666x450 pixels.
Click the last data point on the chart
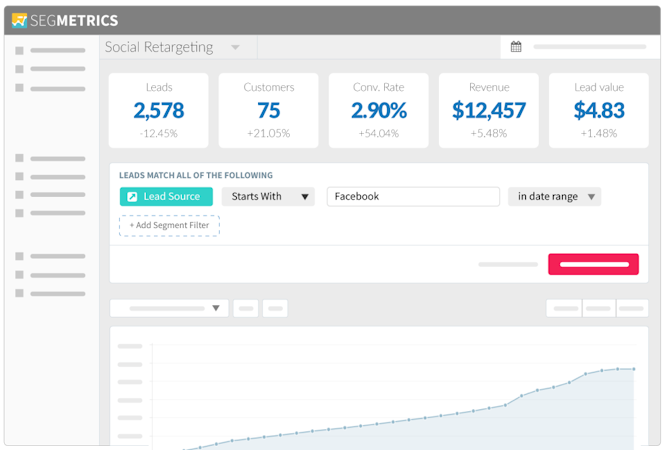(x=634, y=369)
